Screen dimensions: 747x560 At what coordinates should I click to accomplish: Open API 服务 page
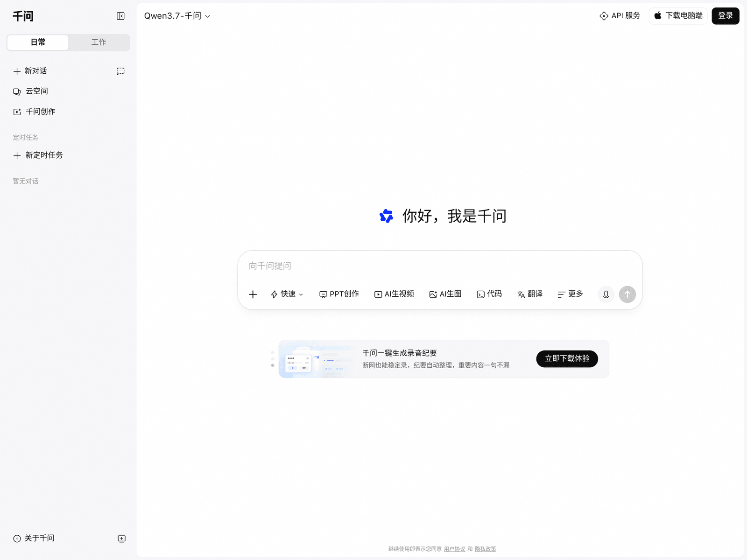click(x=620, y=16)
